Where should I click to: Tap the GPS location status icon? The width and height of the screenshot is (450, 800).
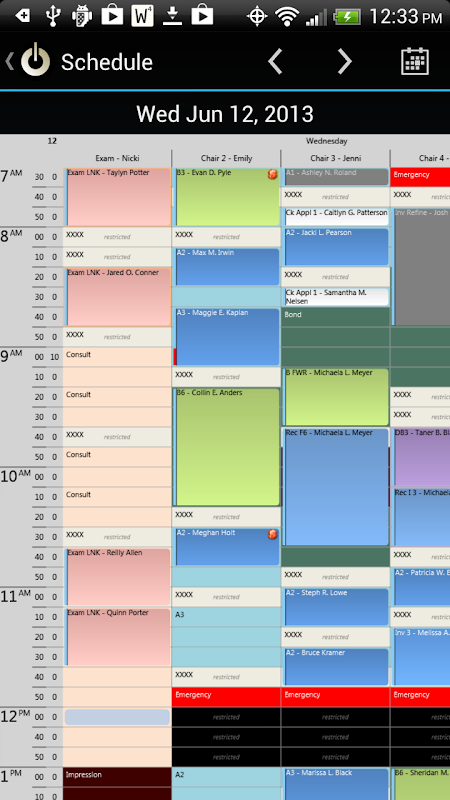(x=257, y=16)
